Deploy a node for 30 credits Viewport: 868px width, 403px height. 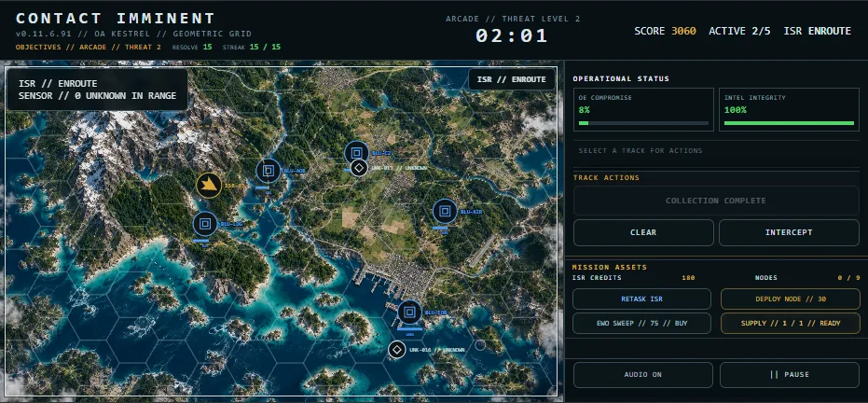[790, 299]
